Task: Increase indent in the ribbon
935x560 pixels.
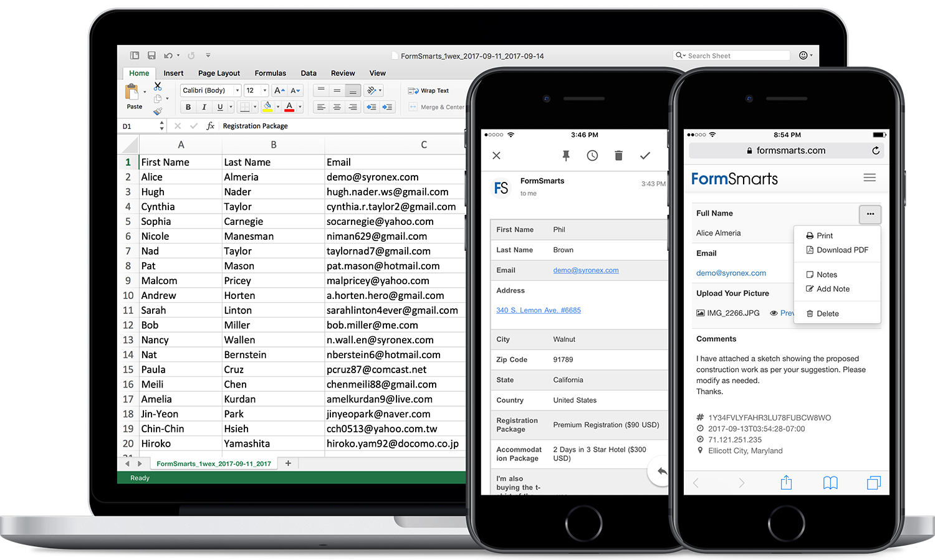Action: (387, 107)
